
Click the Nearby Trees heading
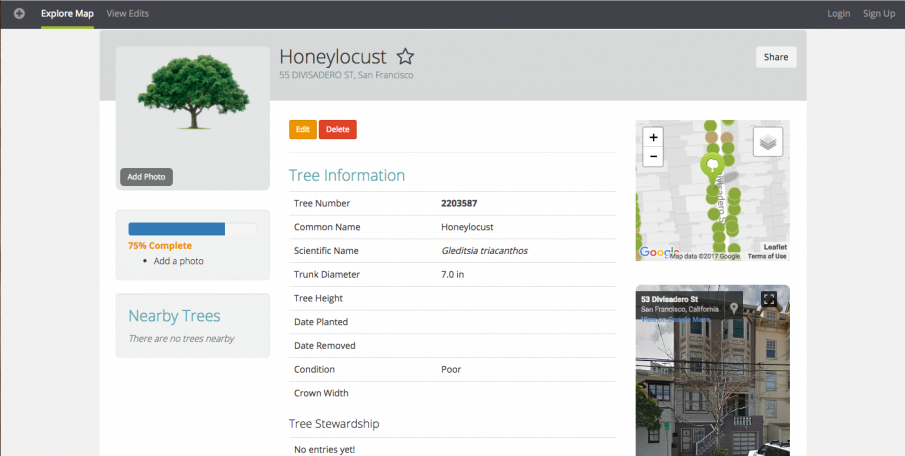174,316
